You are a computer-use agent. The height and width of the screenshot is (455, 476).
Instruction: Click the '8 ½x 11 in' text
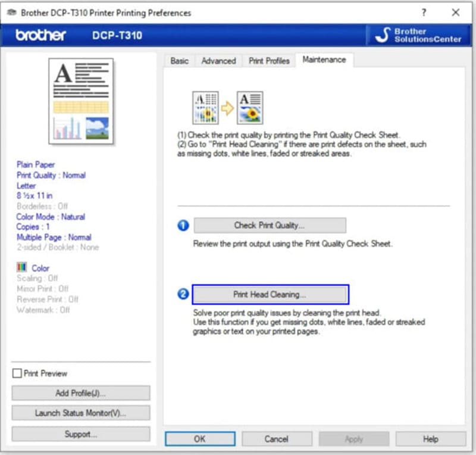tap(35, 195)
